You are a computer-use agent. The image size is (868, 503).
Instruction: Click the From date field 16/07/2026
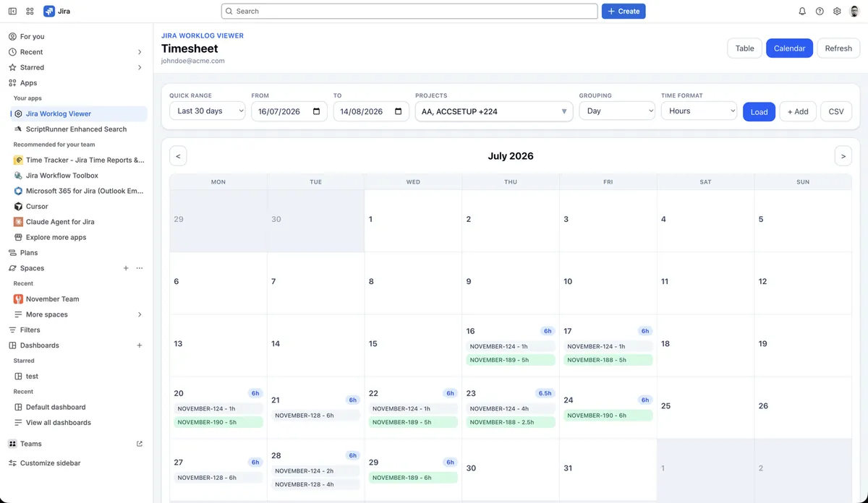[x=289, y=111]
